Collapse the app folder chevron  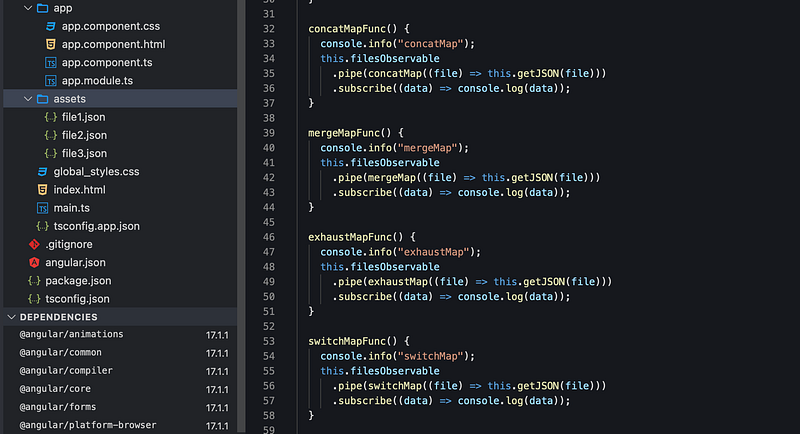[x=28, y=8]
